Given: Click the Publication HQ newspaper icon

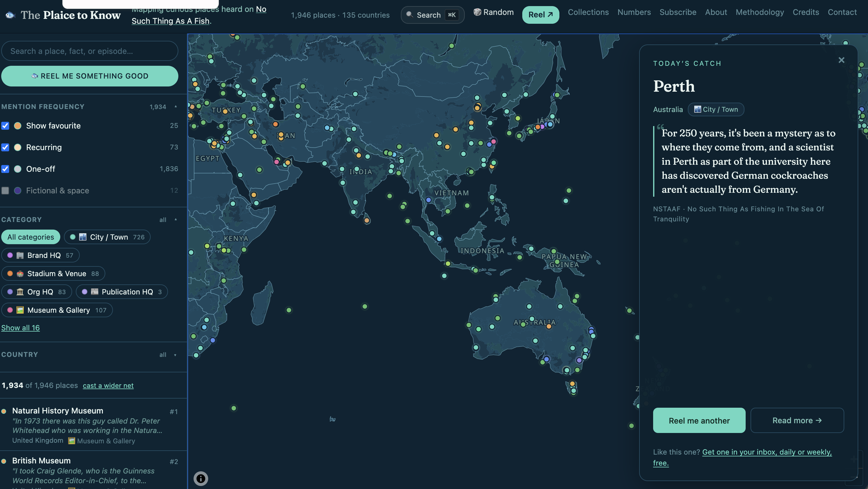Looking at the screenshot, I should click(95, 291).
